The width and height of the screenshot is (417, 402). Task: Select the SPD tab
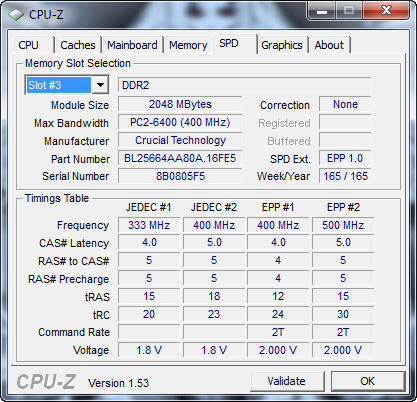(229, 43)
